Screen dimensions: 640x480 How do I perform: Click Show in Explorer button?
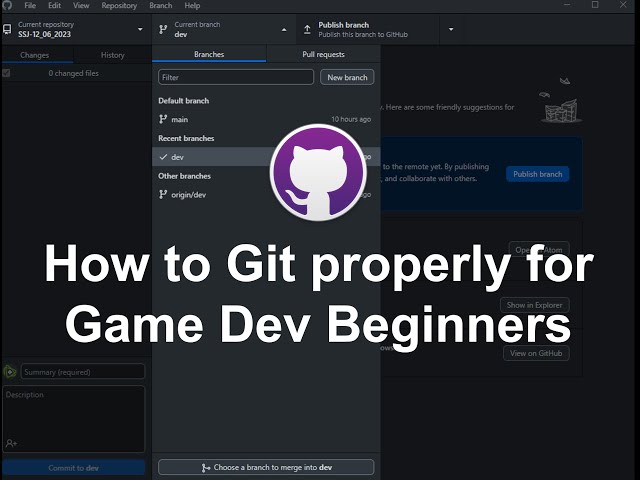534,305
